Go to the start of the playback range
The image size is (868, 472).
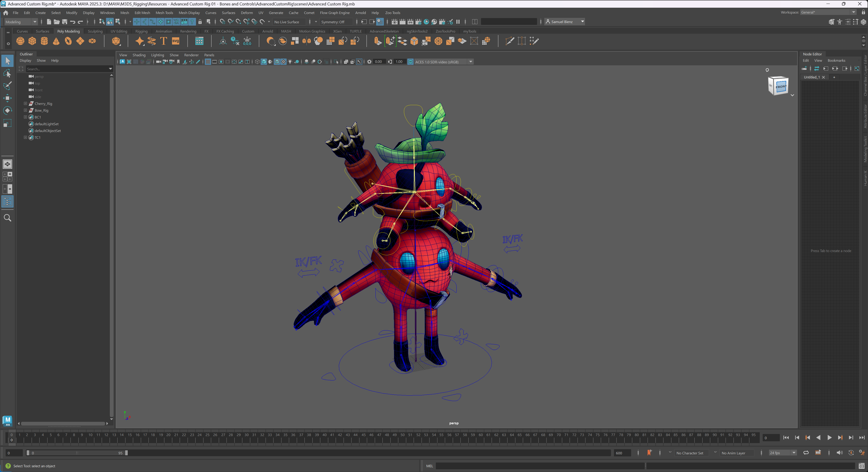[x=786, y=438]
